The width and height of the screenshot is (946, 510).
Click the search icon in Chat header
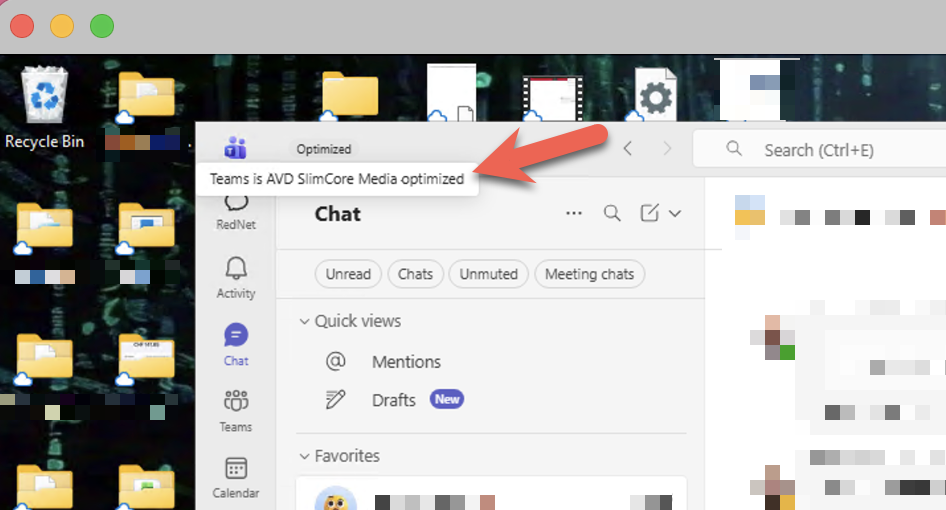tap(612, 213)
